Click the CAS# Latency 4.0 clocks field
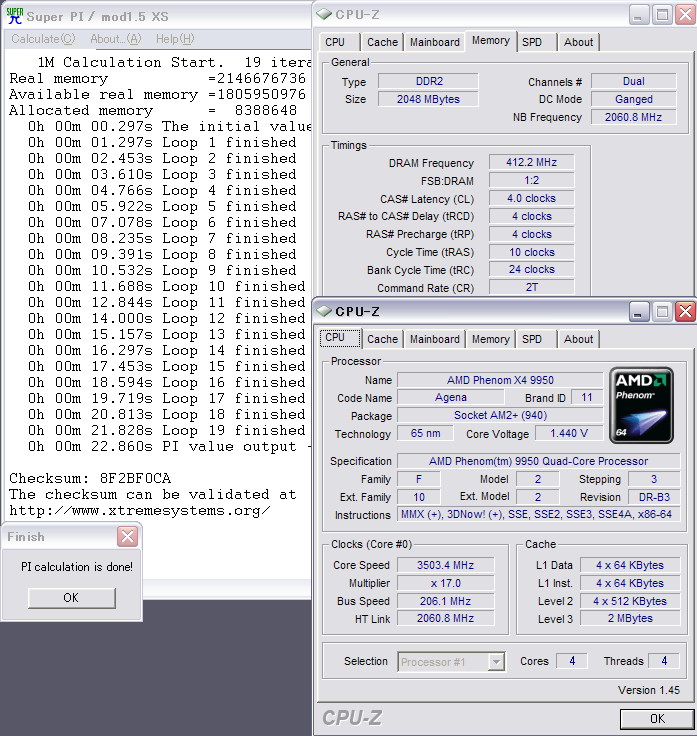Viewport: 697px width, 736px height. point(531,198)
